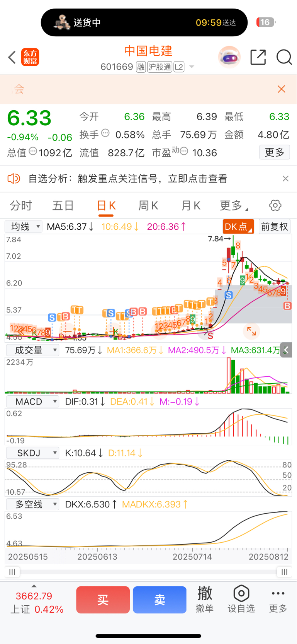
Task: Tap the DIF:0.31 value label
Action: (x=85, y=401)
